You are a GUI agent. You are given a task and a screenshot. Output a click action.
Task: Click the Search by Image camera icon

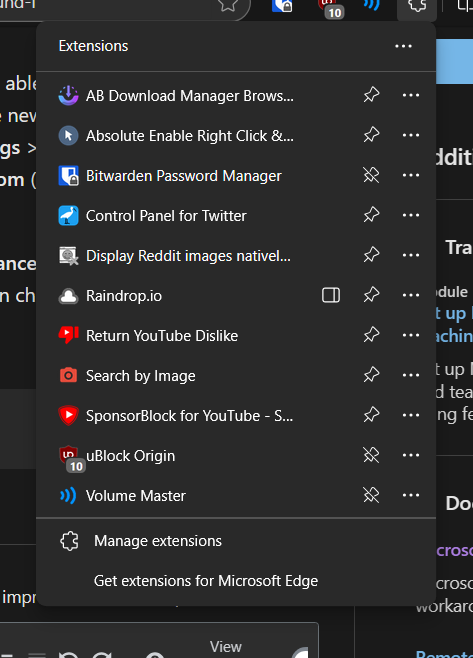(x=68, y=376)
